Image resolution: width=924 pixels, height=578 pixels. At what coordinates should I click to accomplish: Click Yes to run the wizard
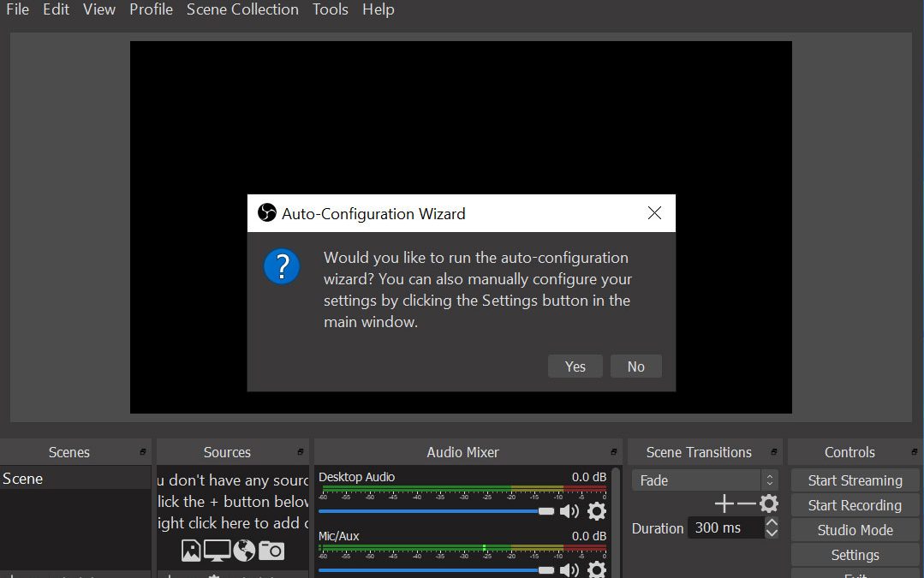pos(575,366)
